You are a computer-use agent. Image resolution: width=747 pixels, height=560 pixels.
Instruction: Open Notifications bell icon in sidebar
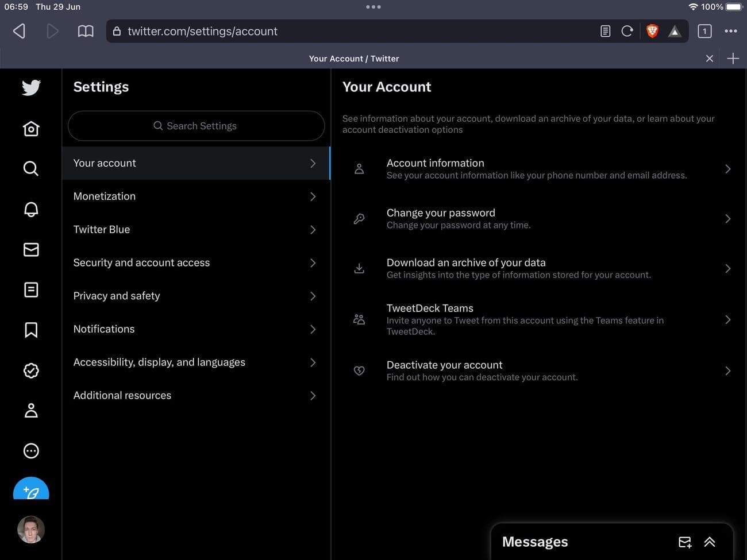coord(31,209)
